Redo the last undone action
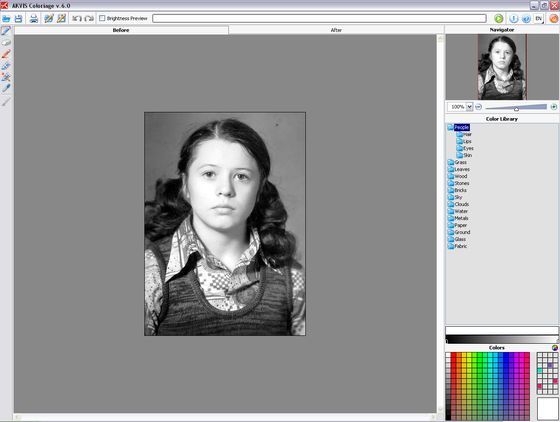The height and width of the screenshot is (422, 560). pyautogui.click(x=89, y=18)
